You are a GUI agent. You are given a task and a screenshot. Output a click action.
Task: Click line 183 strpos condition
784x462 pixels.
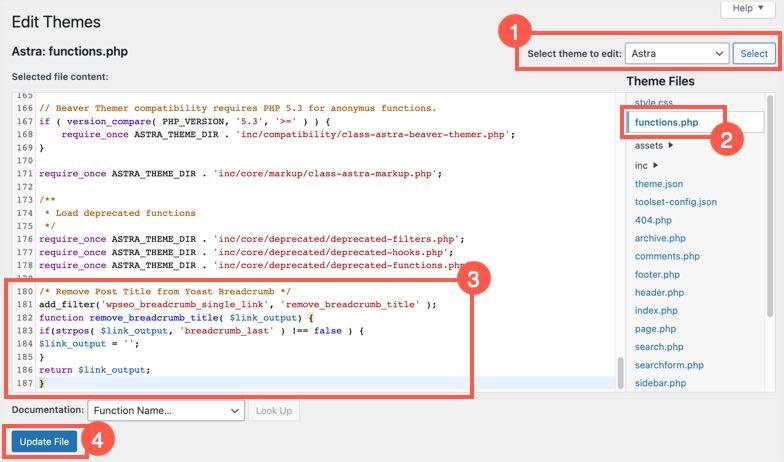pos(202,330)
